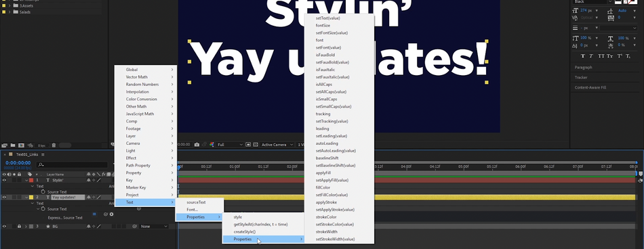Image resolution: width=644 pixels, height=249 pixels.
Task: Expand the BG layer twirl arrow
Action: 26,227
